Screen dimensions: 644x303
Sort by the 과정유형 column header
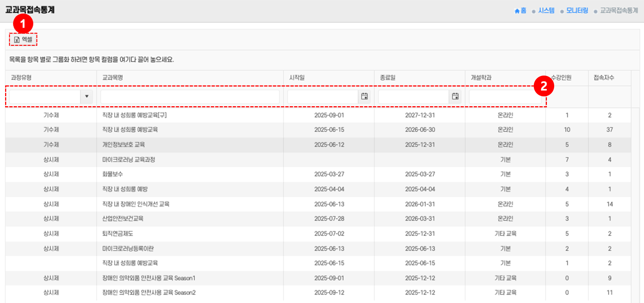click(21, 78)
